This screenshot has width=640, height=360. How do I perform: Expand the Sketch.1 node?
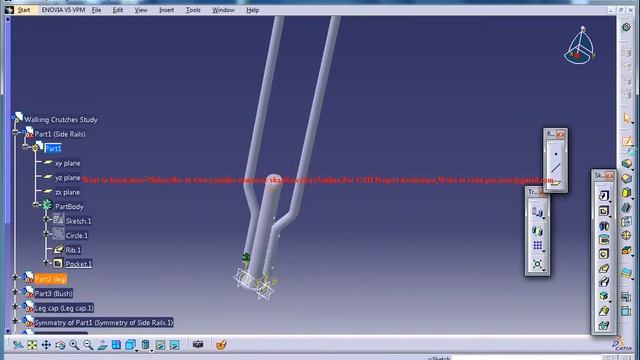tap(46, 220)
